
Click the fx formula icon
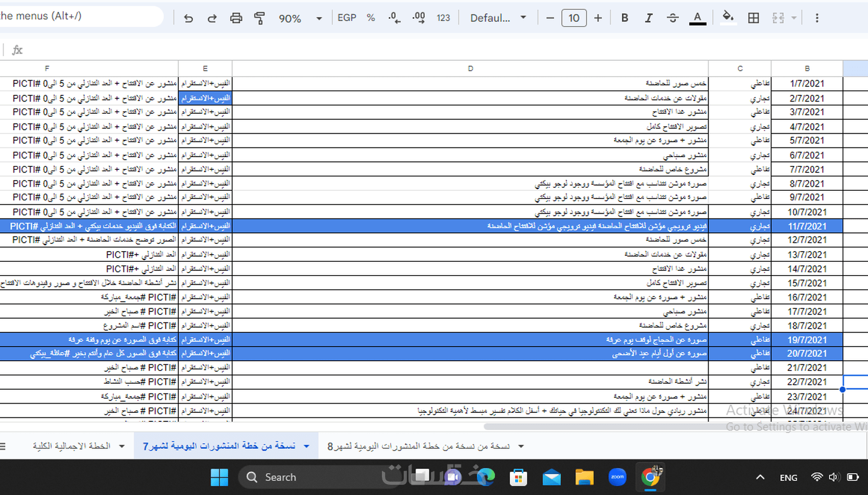(17, 49)
